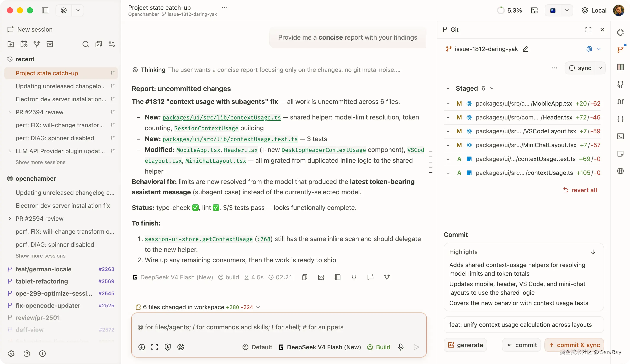Click the branch fork icon in sidebar toolbar
Viewport: 630px width, 364px height.
point(37,44)
